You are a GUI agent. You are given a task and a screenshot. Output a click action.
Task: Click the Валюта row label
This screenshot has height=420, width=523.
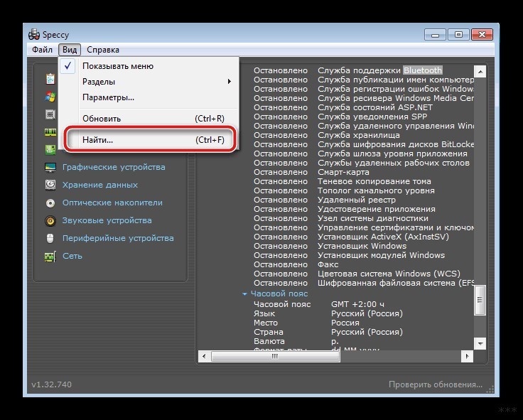click(x=269, y=341)
